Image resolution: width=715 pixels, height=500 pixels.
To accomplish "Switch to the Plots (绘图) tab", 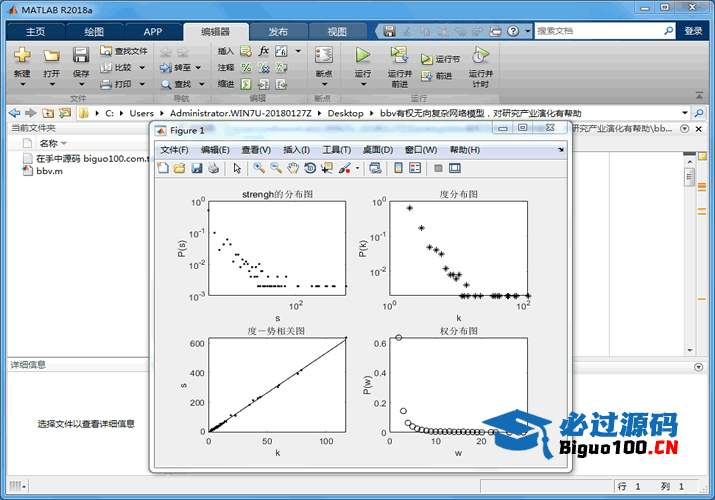I will 94,31.
